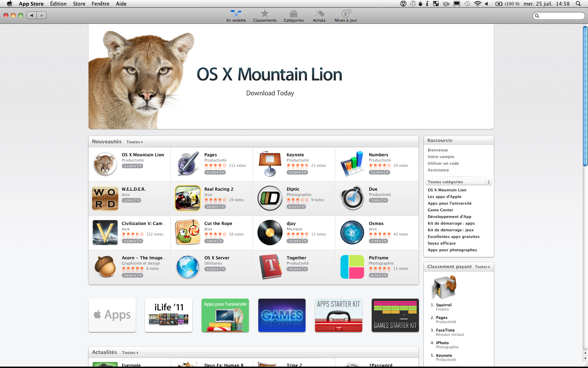The width and height of the screenshot is (588, 368).
Task: Open the OS X Server globe icon
Action: click(x=188, y=267)
